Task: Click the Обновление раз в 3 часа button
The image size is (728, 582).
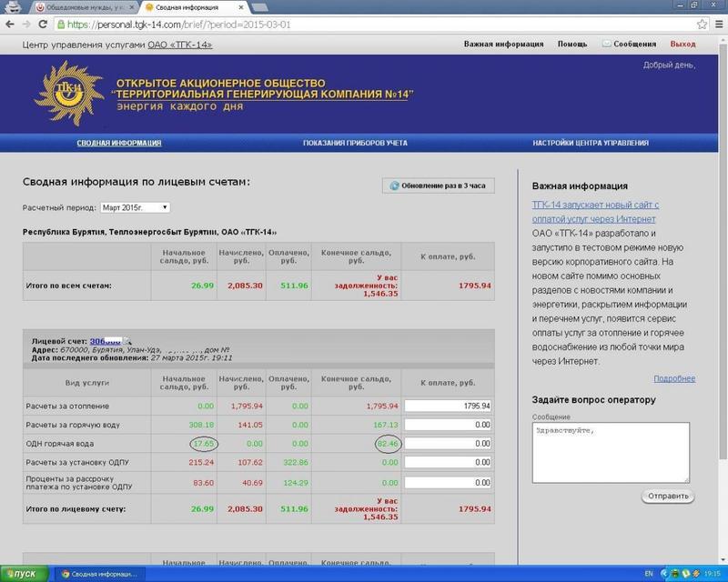Action: [438, 186]
